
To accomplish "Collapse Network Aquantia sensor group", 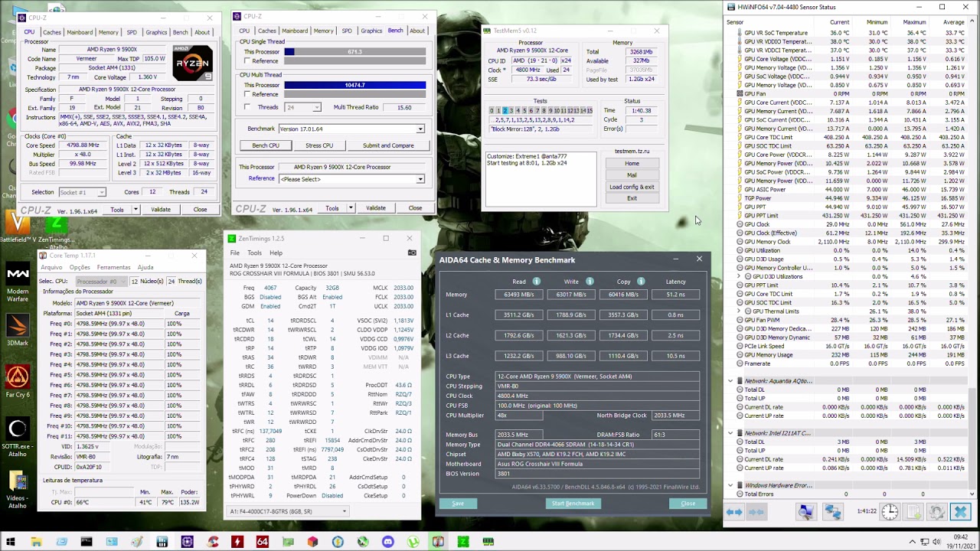I will pyautogui.click(x=730, y=381).
